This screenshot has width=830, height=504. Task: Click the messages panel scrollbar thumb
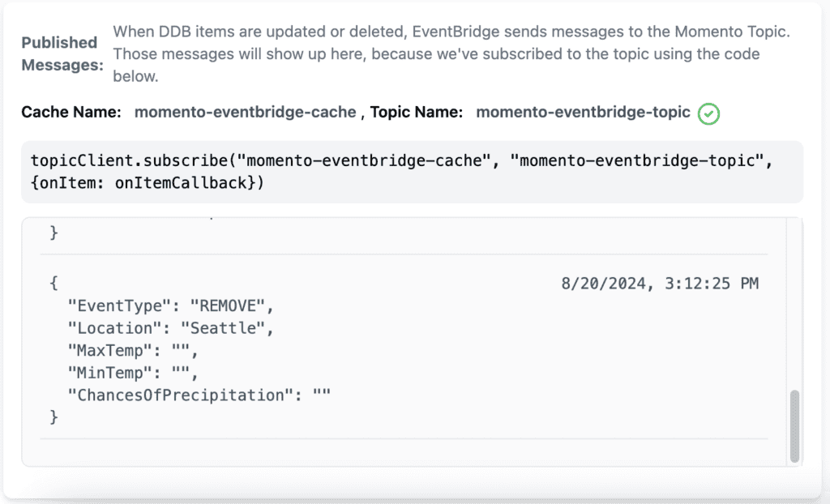tap(794, 427)
